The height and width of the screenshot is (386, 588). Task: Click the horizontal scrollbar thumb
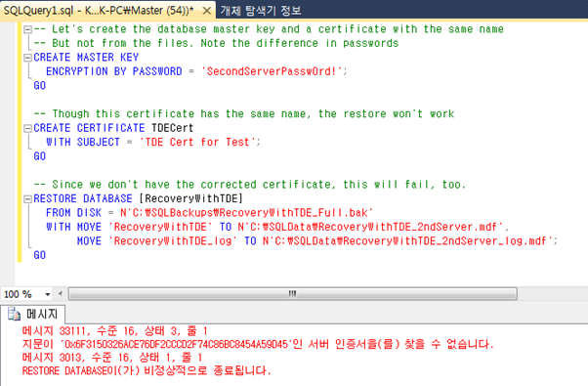292,294
